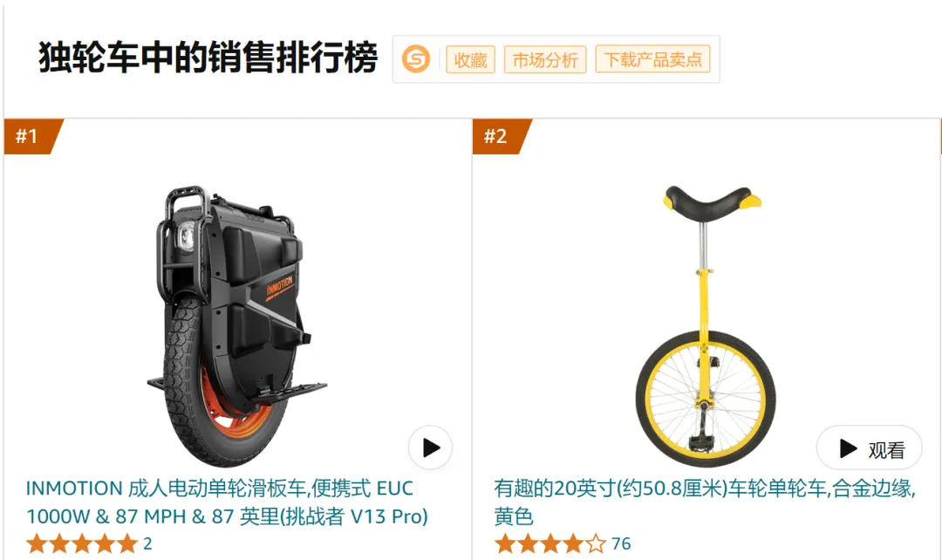
Task: Click the five-star rating of INMOTION product
Action: [x=82, y=543]
